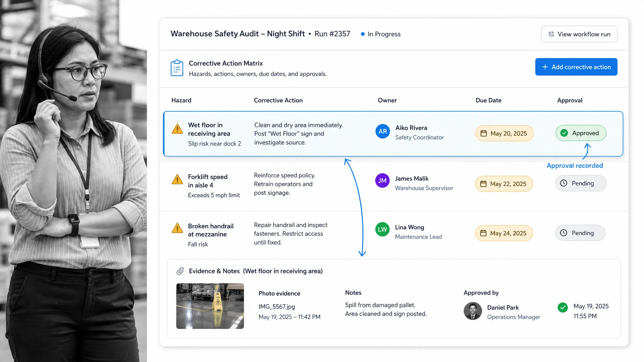
Task: Click clock icon in Lina Wong's Pending badge
Action: click(563, 233)
